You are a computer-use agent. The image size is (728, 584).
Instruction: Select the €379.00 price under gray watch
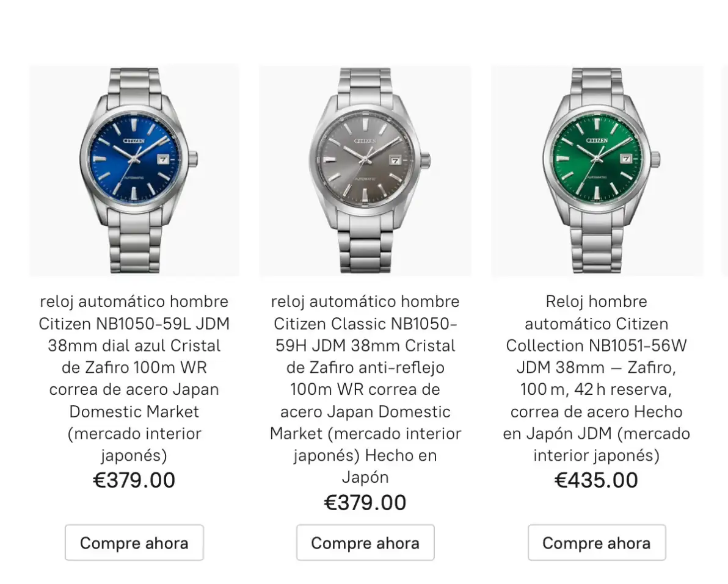[365, 502]
